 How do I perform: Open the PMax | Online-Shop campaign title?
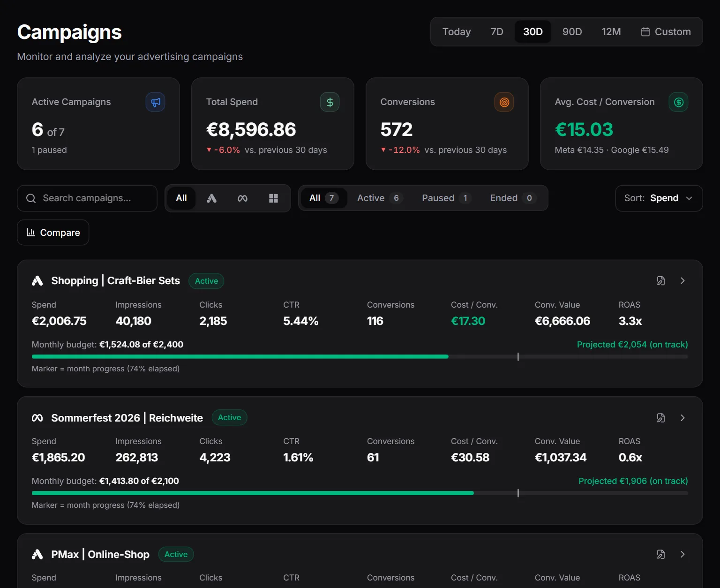tap(100, 554)
